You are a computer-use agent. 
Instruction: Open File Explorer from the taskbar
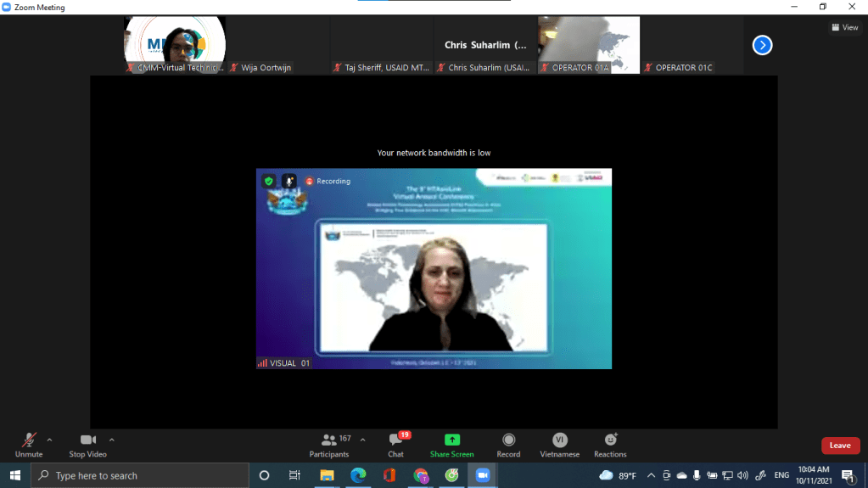tap(327, 475)
